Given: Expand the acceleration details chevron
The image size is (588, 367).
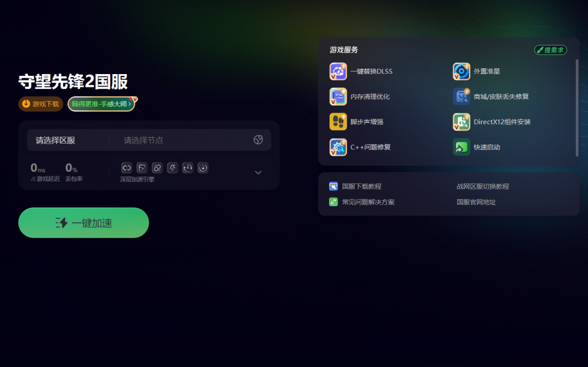Looking at the screenshot, I should point(258,173).
